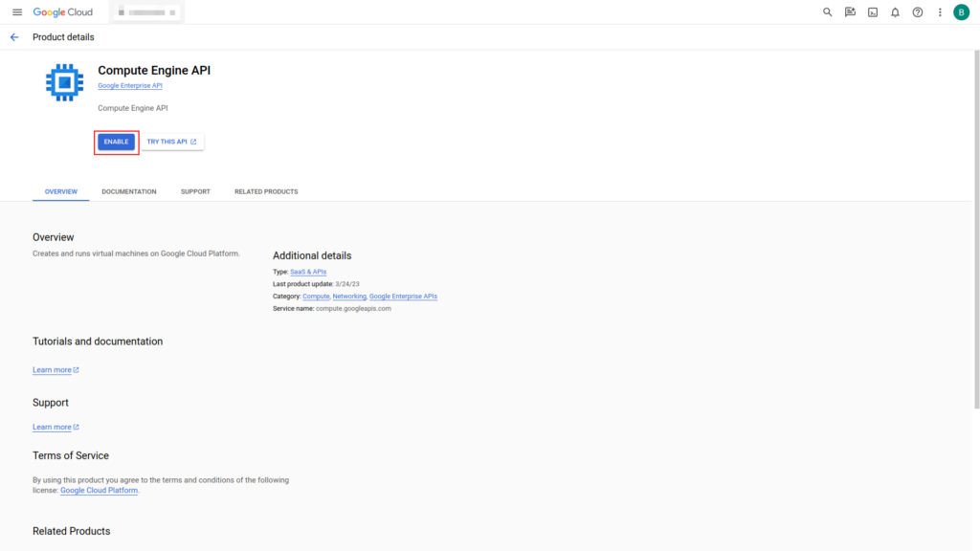Open the SaaS & APIs type link

click(308, 272)
